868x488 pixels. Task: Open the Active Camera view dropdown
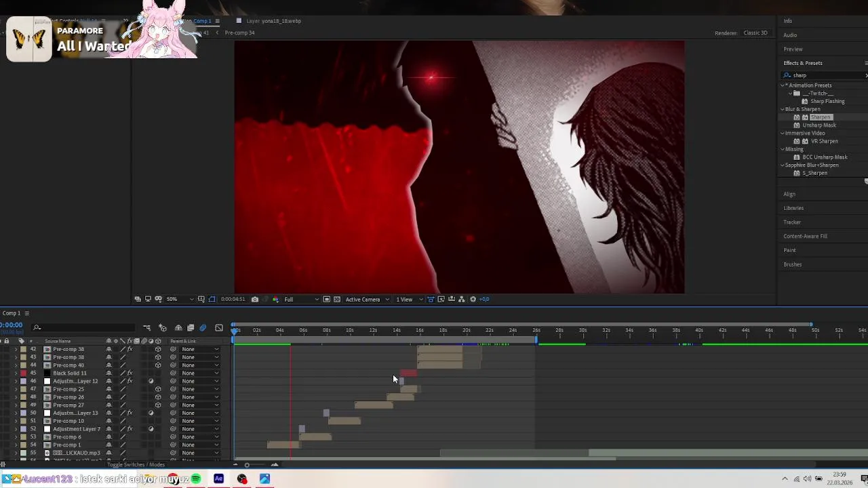click(367, 299)
